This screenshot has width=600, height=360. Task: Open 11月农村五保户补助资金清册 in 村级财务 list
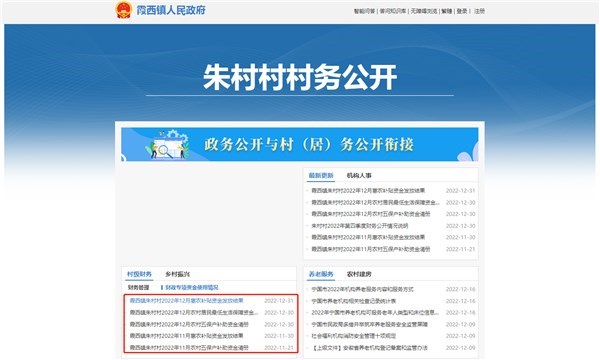[x=189, y=348]
